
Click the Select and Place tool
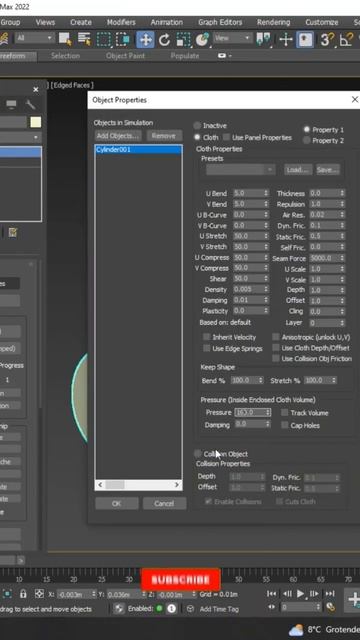(x=202, y=40)
